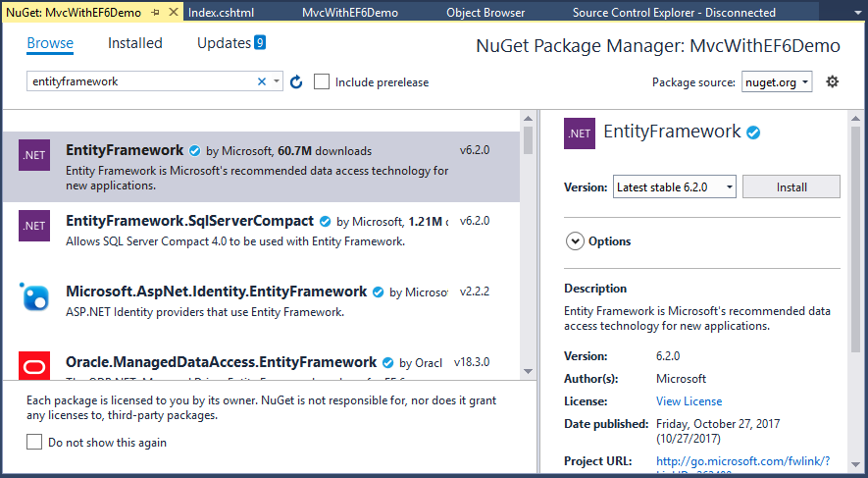Click the Oracle package icon

tap(34, 365)
